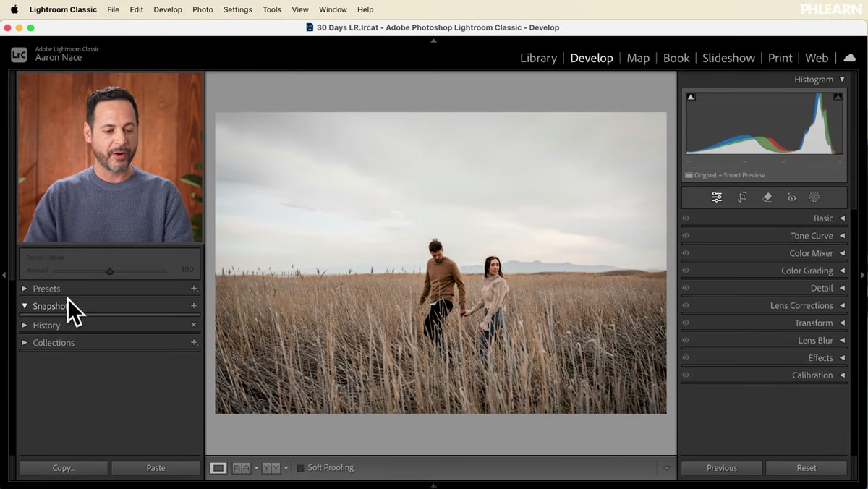The image size is (868, 489).
Task: Select the Red Eye correction tool
Action: [x=791, y=197]
